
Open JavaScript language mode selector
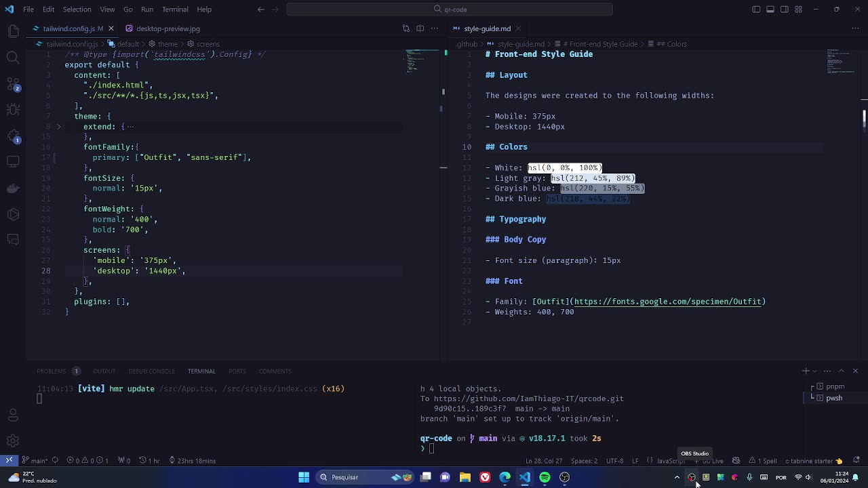coord(671,461)
